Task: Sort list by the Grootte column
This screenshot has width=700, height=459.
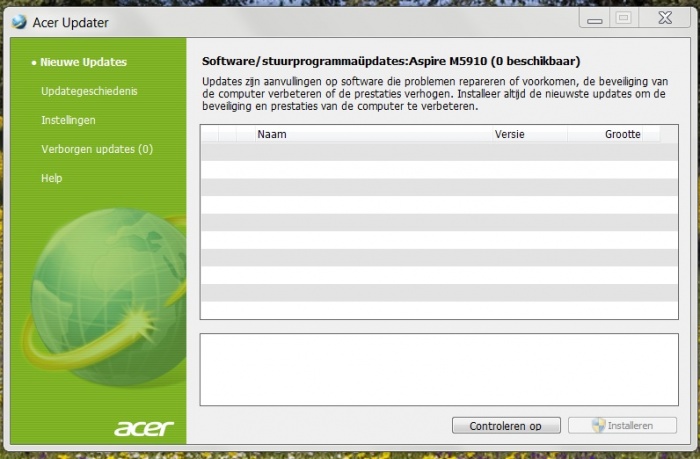Action: pyautogui.click(x=605, y=134)
